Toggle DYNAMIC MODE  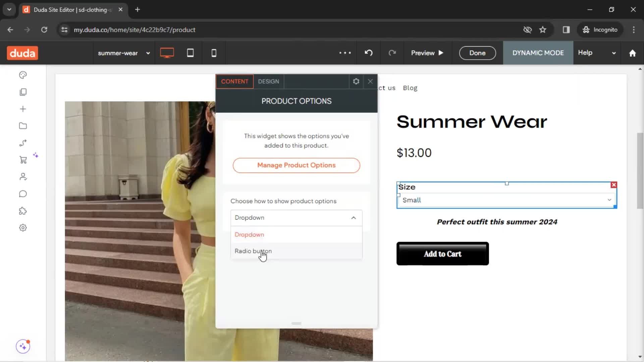pyautogui.click(x=538, y=53)
